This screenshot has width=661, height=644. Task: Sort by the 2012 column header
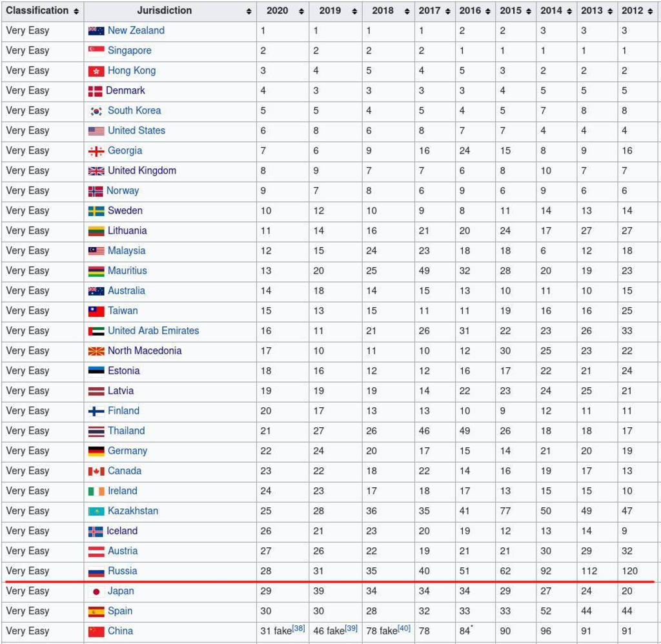(637, 11)
